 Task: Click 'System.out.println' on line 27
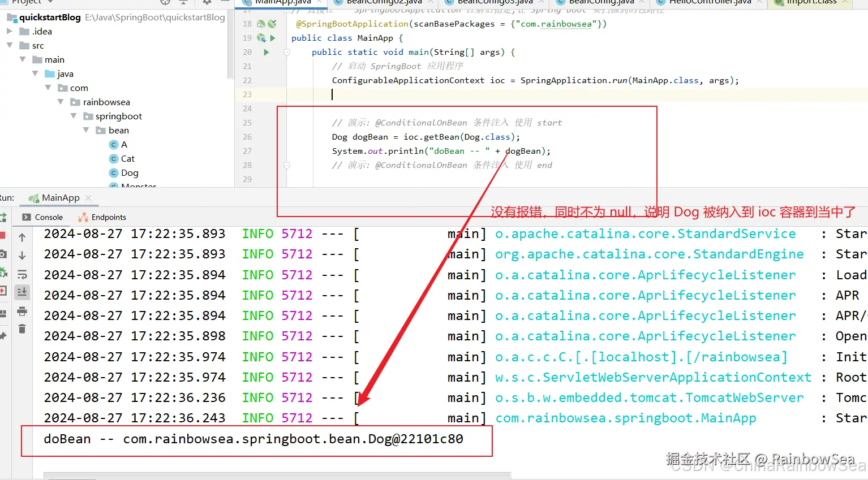(x=378, y=151)
